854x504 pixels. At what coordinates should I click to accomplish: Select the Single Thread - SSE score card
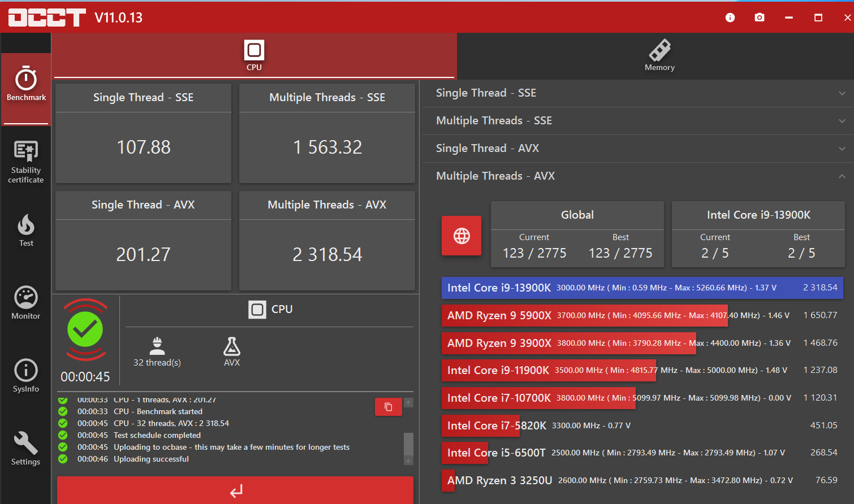(x=143, y=133)
